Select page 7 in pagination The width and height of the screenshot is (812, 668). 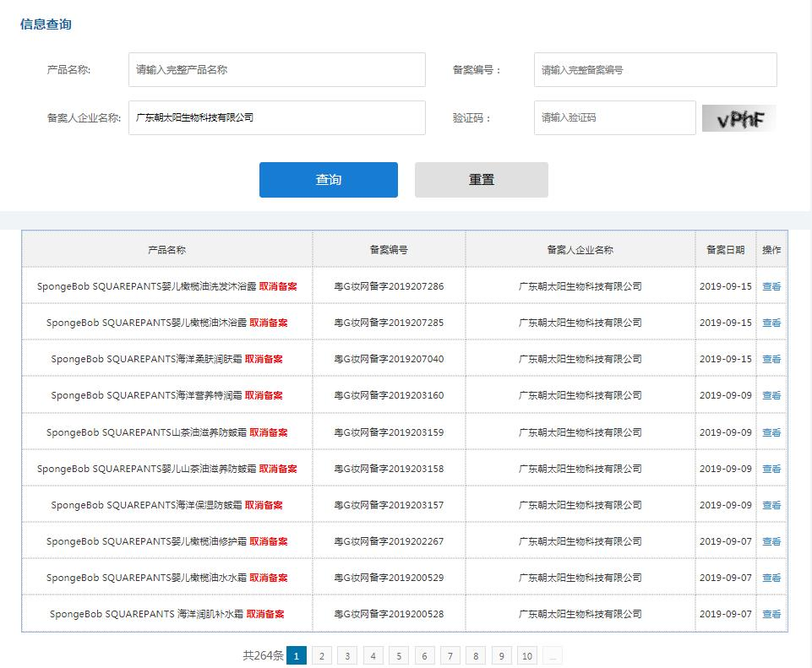point(450,656)
